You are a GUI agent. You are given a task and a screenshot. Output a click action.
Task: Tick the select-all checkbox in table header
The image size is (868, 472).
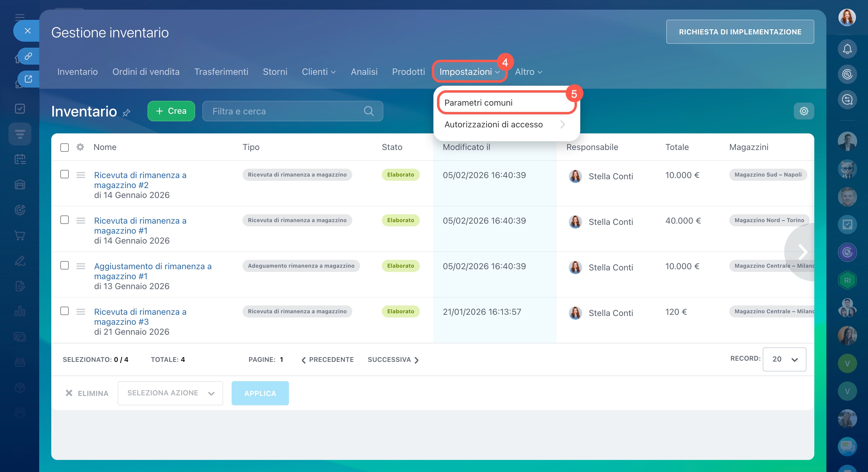64,147
